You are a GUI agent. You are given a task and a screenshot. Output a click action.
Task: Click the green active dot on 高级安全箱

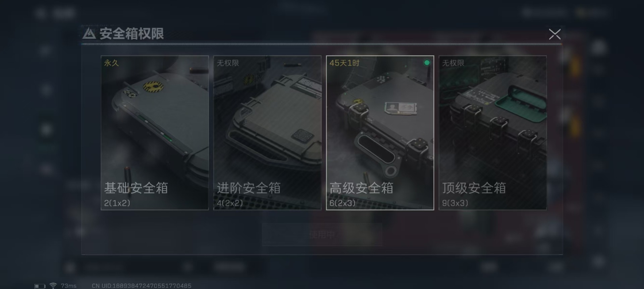pos(427,63)
